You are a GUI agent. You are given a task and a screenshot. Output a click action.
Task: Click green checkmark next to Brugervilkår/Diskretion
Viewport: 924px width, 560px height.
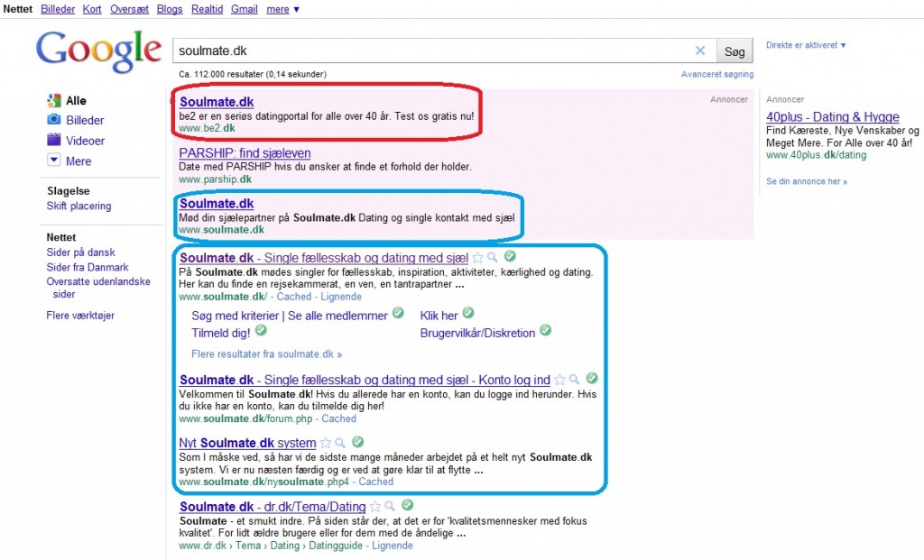[x=546, y=330]
